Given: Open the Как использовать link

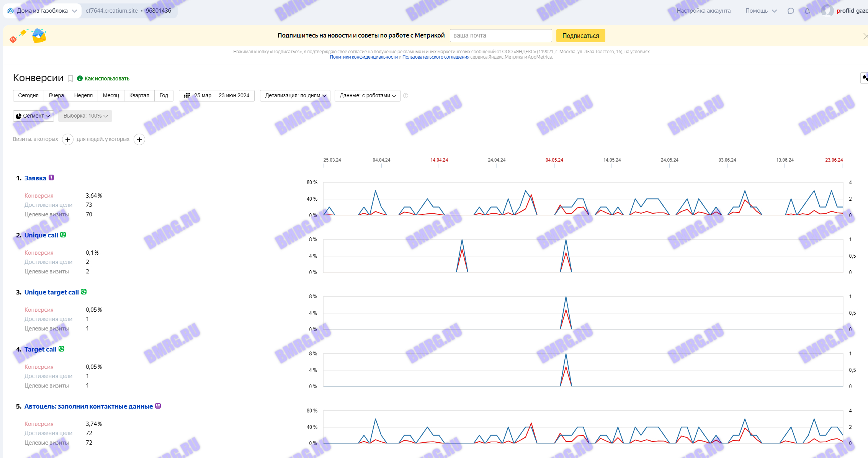Looking at the screenshot, I should (x=107, y=79).
